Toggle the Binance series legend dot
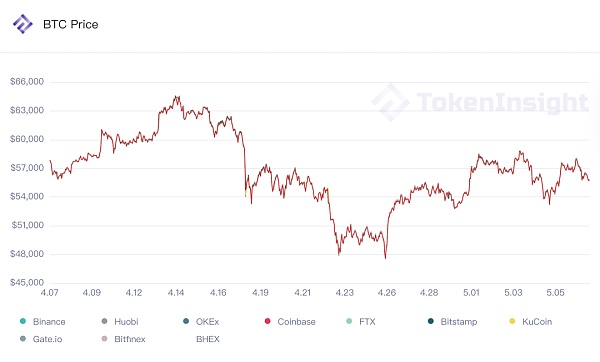The height and width of the screenshot is (362, 600). tap(23, 321)
